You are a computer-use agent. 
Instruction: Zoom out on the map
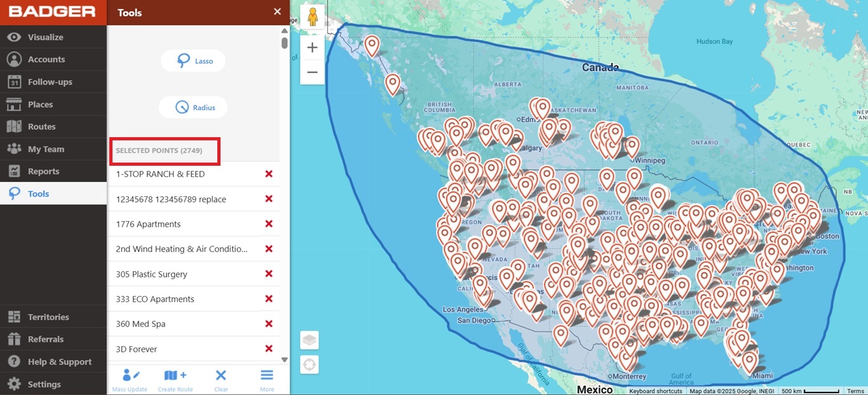pyautogui.click(x=312, y=72)
